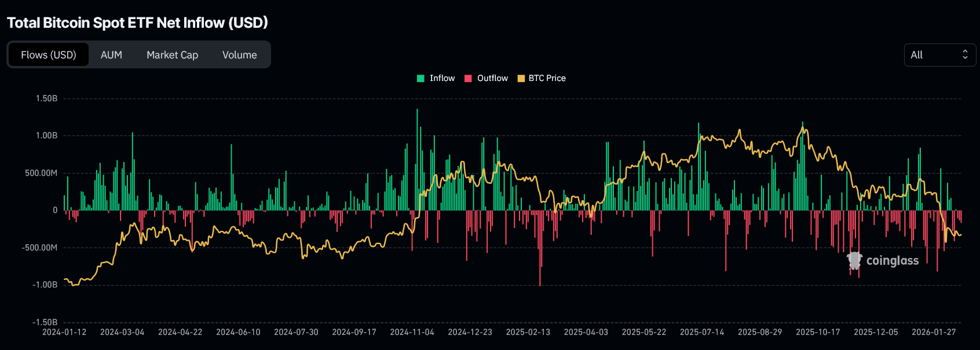The width and height of the screenshot is (980, 350).
Task: Click the green Inflow legend square
Action: coord(420,79)
